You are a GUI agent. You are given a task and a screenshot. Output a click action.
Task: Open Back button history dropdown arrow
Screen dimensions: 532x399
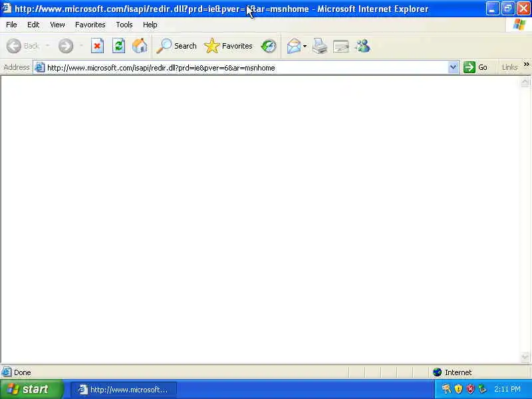click(x=47, y=46)
